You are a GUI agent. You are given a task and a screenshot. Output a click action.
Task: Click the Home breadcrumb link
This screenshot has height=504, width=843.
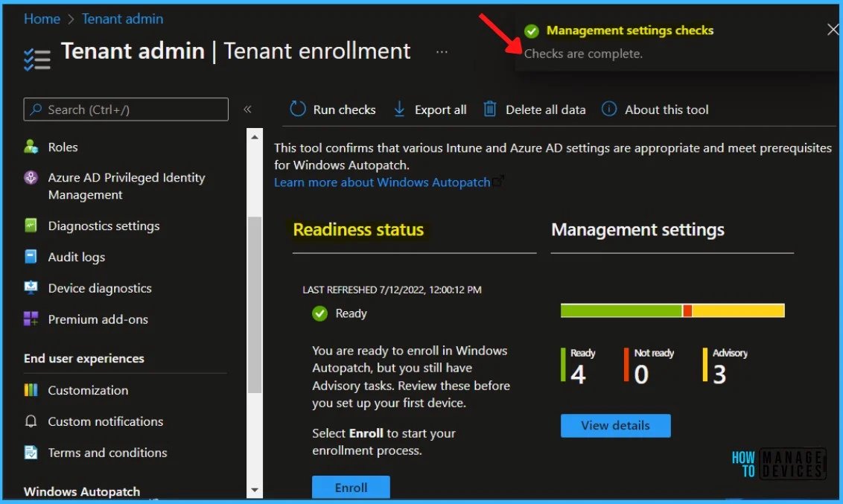(x=42, y=19)
